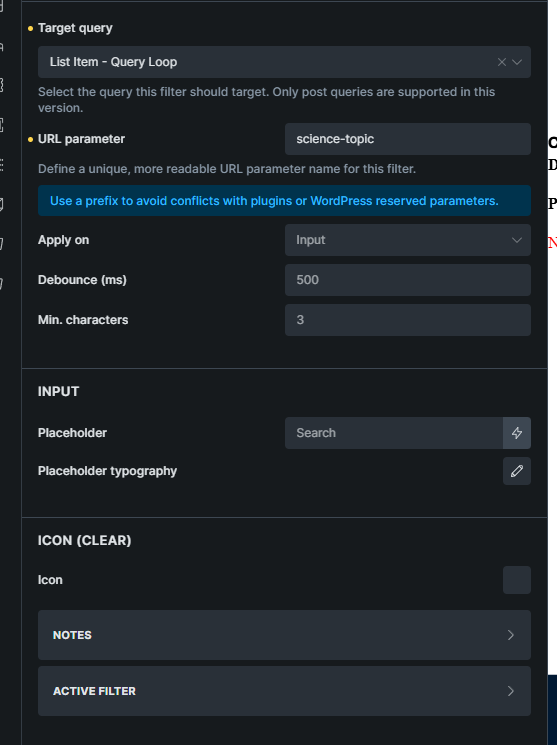Click the Placeholder Search text field
This screenshot has width=557, height=745.
click(394, 433)
